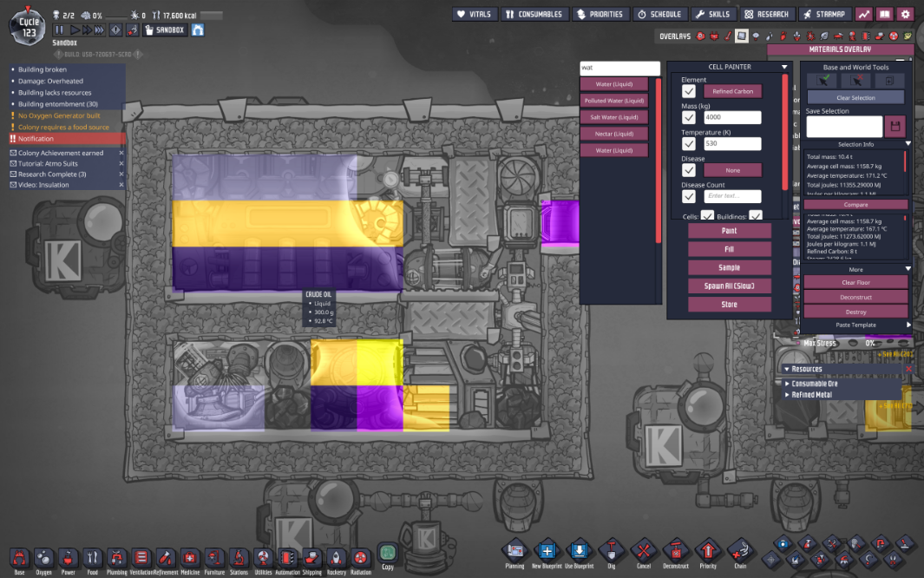Select the screenshot camera tool

click(x=783, y=544)
